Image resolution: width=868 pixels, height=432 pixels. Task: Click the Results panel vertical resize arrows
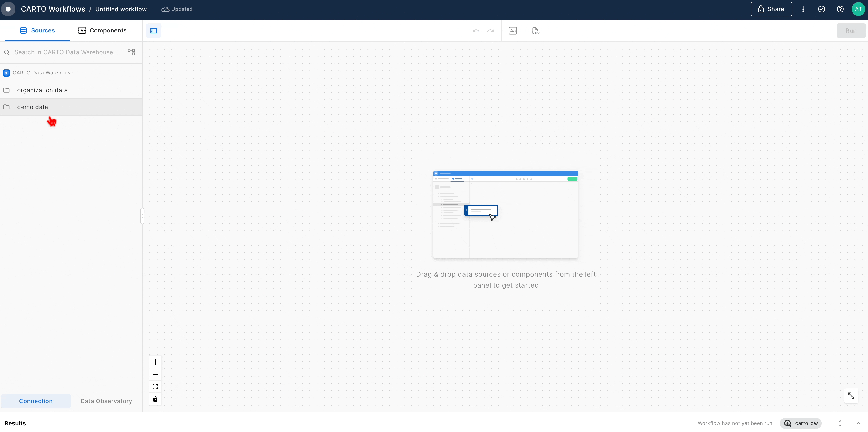840,423
